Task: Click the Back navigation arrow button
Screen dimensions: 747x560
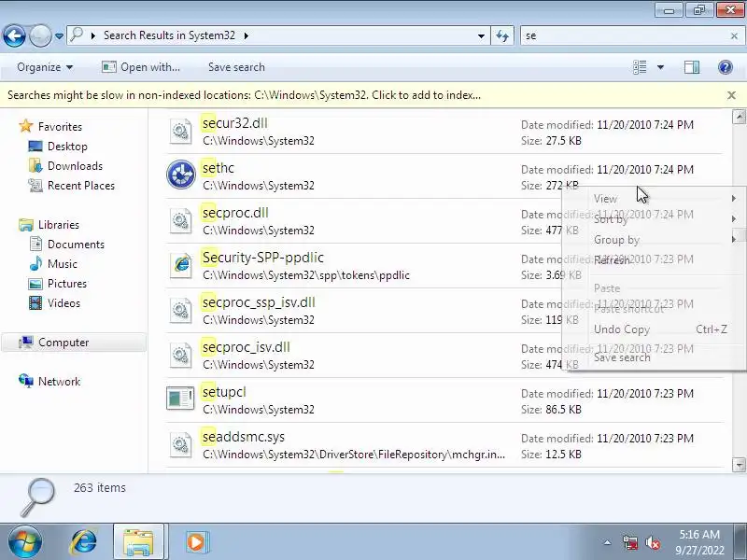Action: (14, 35)
